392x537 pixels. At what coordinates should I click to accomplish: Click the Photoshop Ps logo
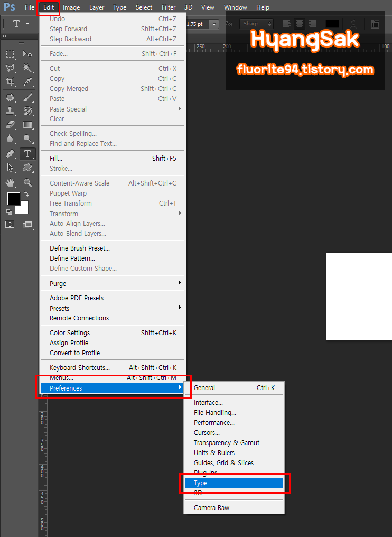(10, 7)
